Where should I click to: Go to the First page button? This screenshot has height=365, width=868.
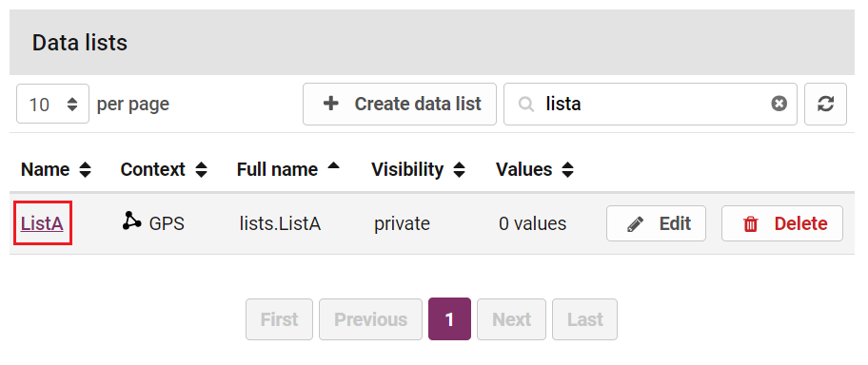[x=279, y=319]
